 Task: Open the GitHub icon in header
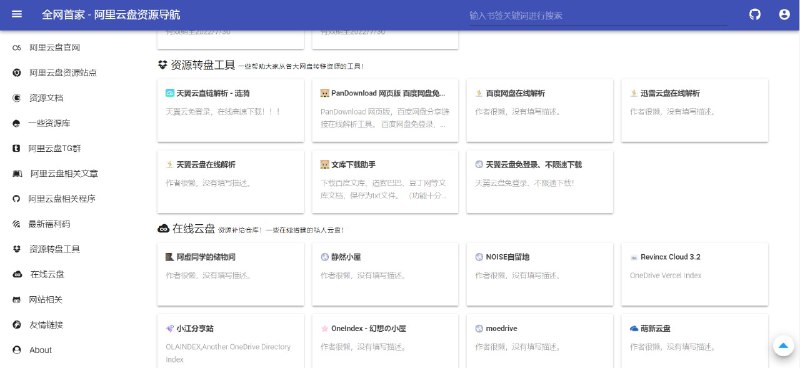click(x=755, y=14)
